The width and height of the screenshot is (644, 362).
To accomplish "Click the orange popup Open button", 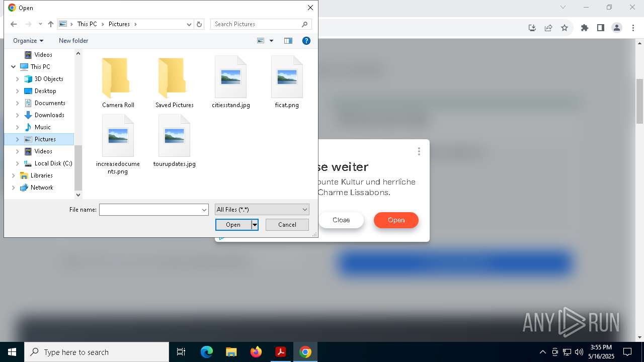I will [396, 220].
